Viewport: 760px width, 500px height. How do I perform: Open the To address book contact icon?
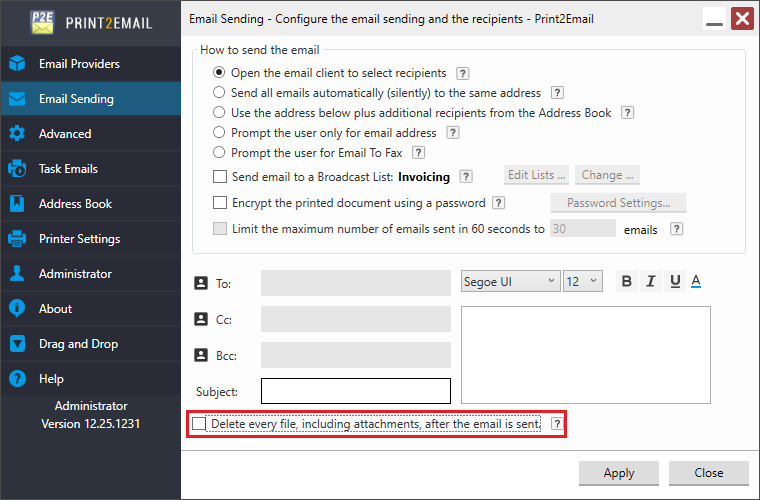point(200,284)
